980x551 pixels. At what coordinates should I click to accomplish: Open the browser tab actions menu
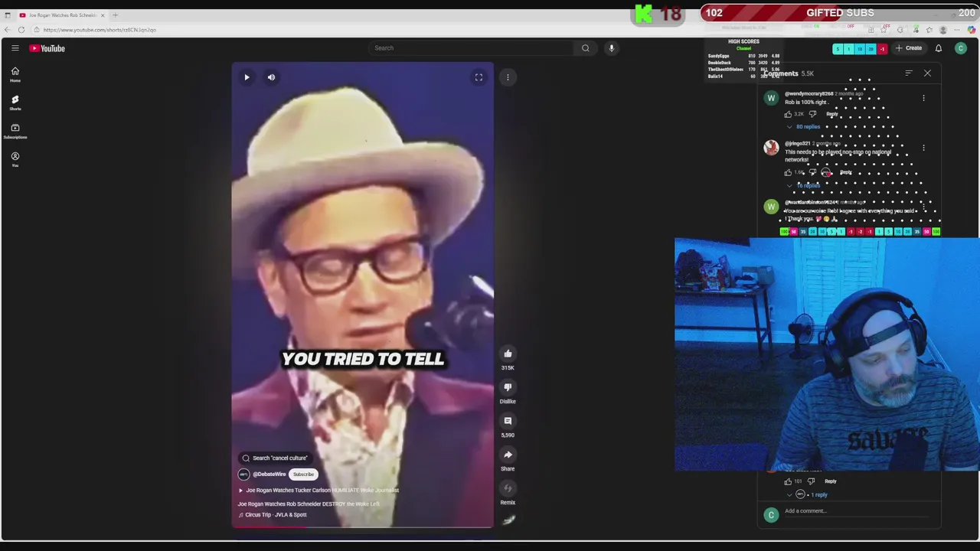point(8,15)
